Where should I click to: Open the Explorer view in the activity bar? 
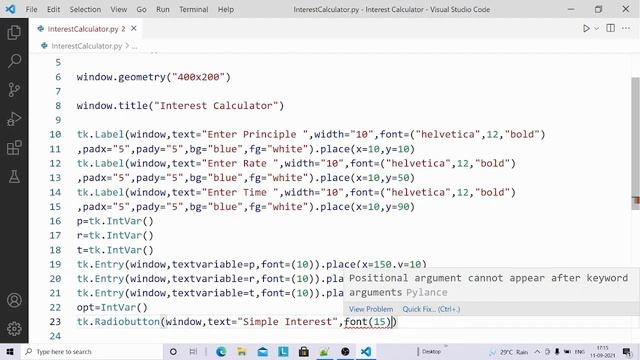(14, 32)
